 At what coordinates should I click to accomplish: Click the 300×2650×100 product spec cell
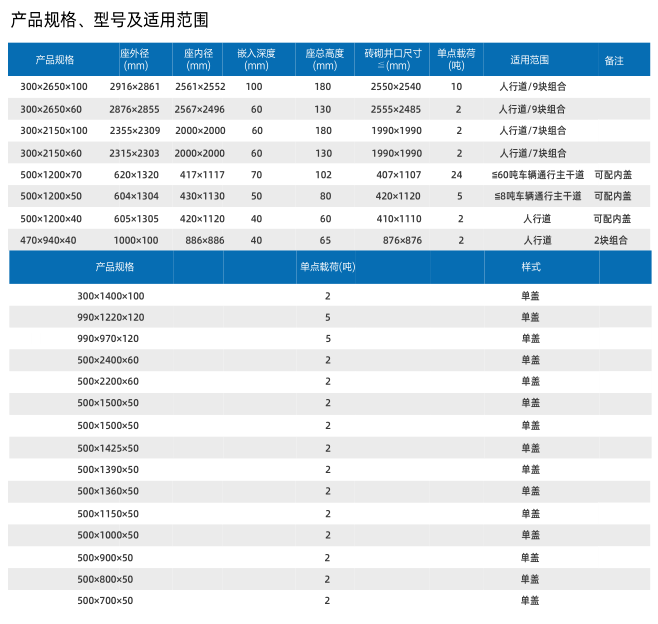pyautogui.click(x=54, y=87)
